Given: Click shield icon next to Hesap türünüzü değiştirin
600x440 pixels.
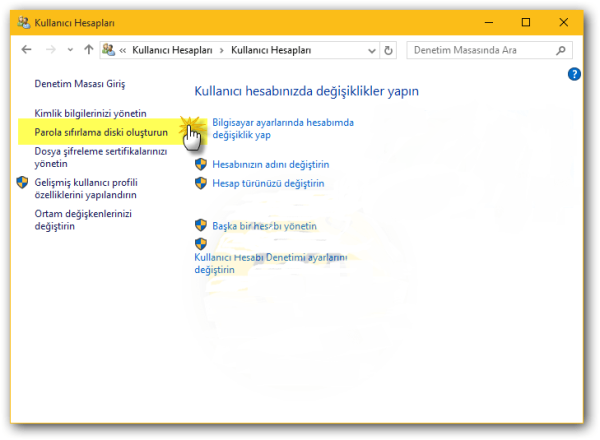Looking at the screenshot, I should point(201,183).
